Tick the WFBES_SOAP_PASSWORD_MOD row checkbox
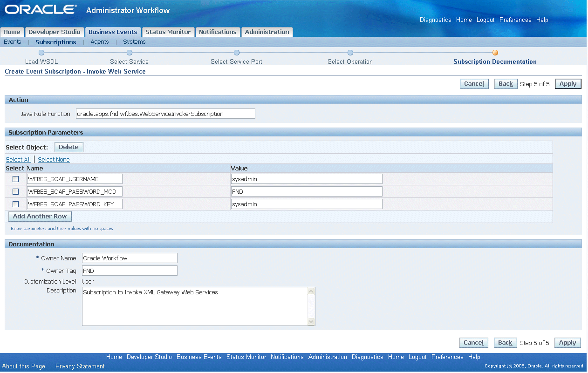The image size is (588, 373). [x=16, y=191]
